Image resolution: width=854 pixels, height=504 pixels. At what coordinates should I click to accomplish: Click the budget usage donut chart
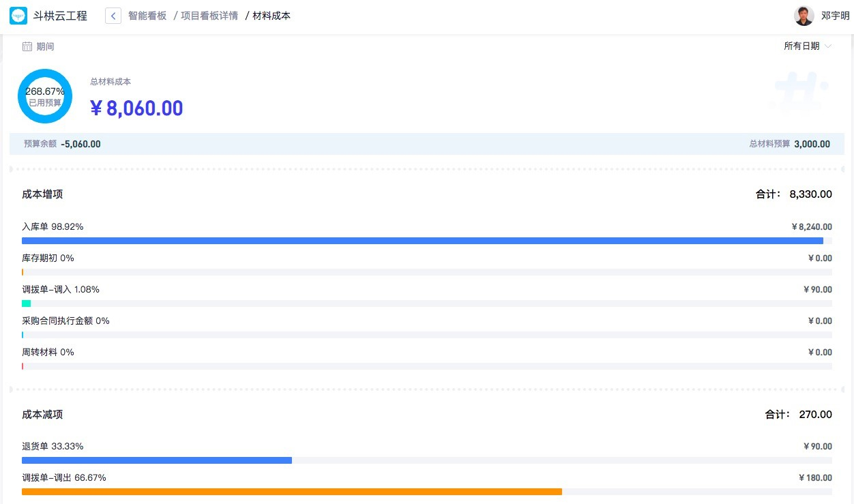point(45,96)
